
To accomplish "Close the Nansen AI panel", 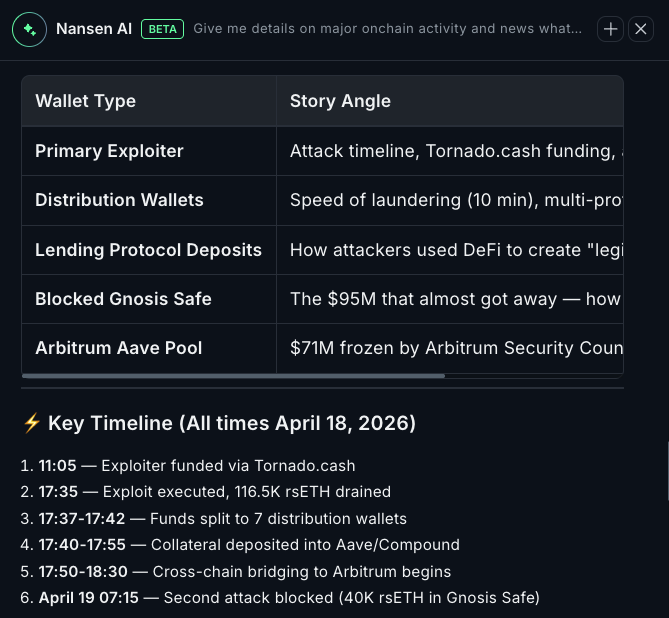I will pyautogui.click(x=640, y=29).
